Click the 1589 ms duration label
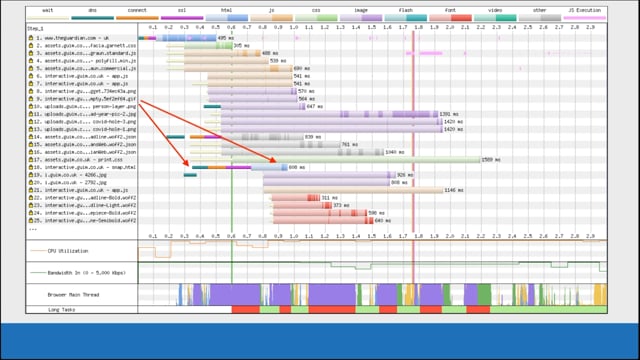Screen dimensions: 640x360 [x=491, y=160]
